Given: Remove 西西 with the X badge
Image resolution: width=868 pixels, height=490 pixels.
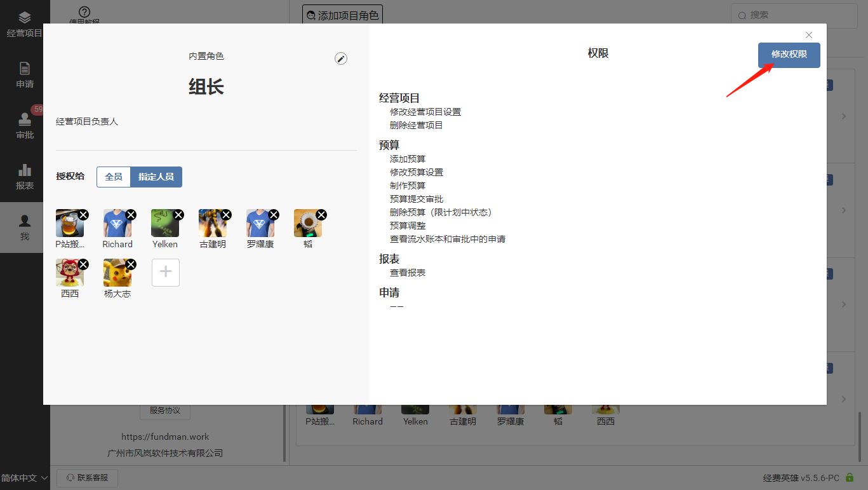Looking at the screenshot, I should 83,264.
